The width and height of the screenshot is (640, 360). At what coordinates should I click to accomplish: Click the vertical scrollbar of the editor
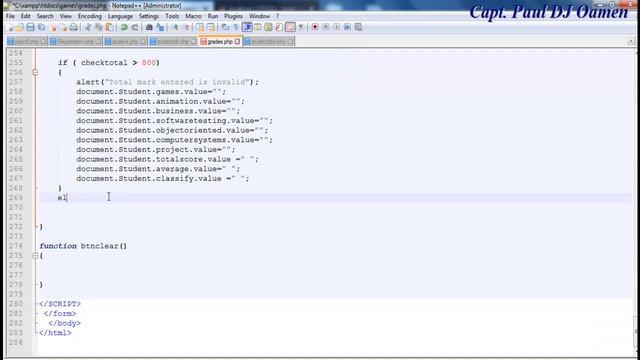coord(636,204)
